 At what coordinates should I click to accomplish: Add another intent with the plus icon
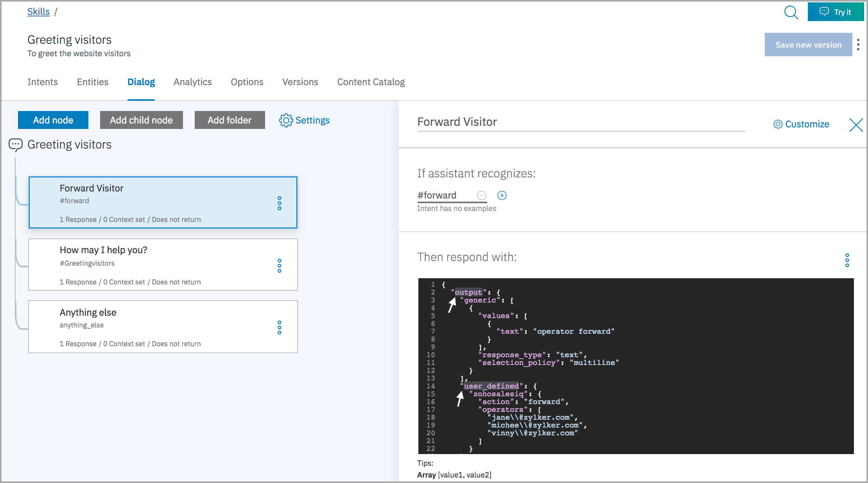(x=502, y=195)
